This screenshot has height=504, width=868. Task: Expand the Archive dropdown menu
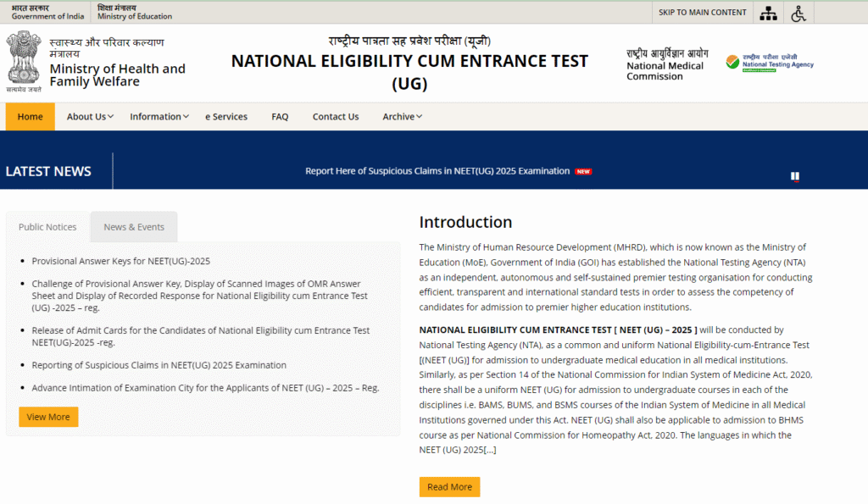coord(402,117)
